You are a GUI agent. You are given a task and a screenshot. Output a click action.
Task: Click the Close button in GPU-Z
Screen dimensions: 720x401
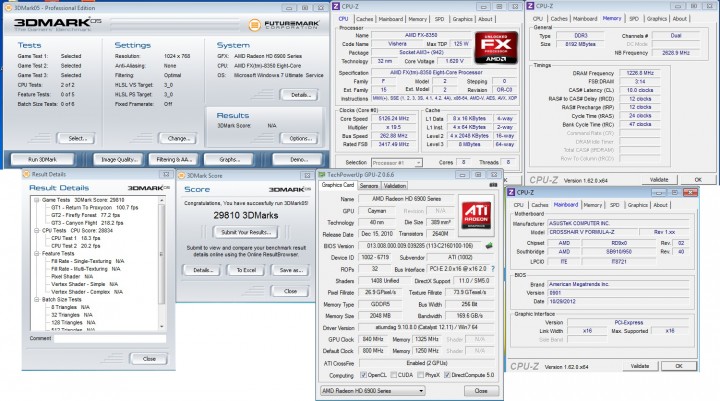pyautogui.click(x=481, y=391)
